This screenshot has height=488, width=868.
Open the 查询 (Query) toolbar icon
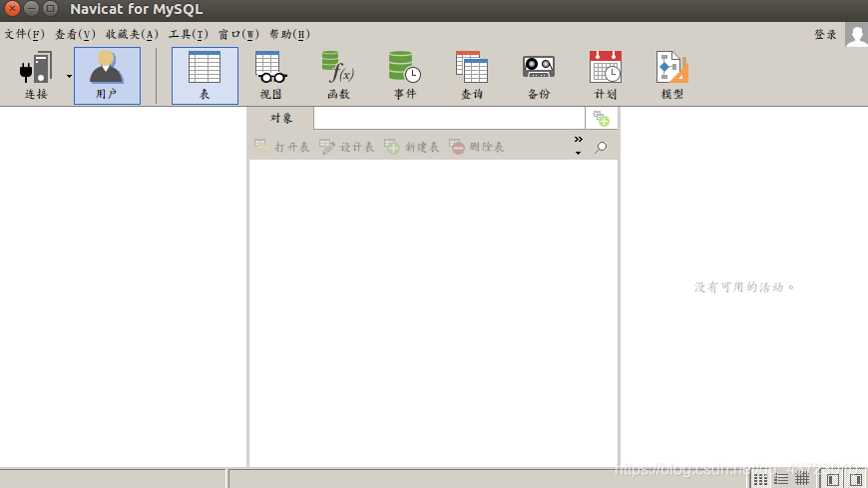(x=472, y=75)
